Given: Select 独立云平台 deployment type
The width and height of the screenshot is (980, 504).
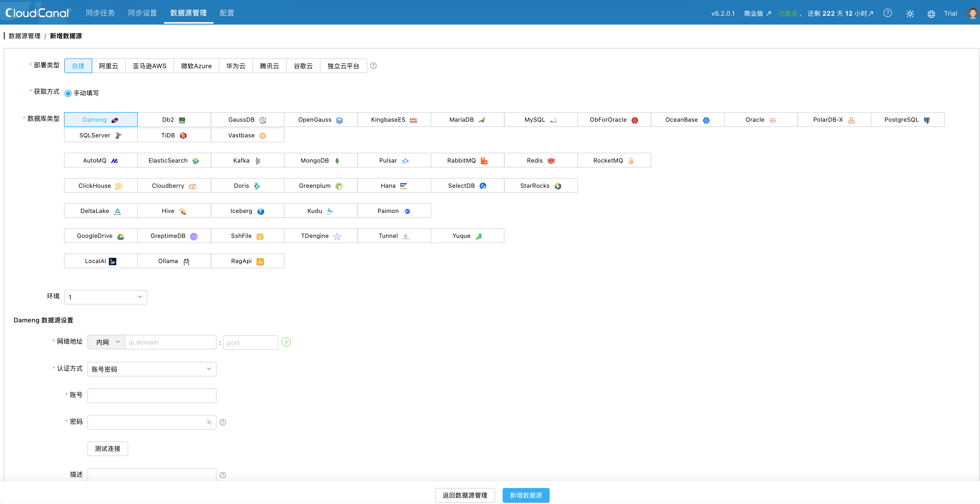Looking at the screenshot, I should 343,66.
